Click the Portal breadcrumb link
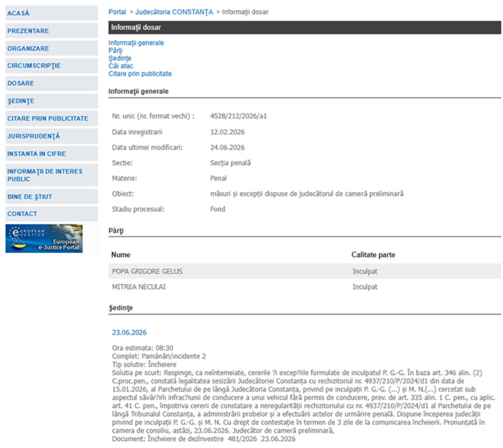 pos(117,12)
